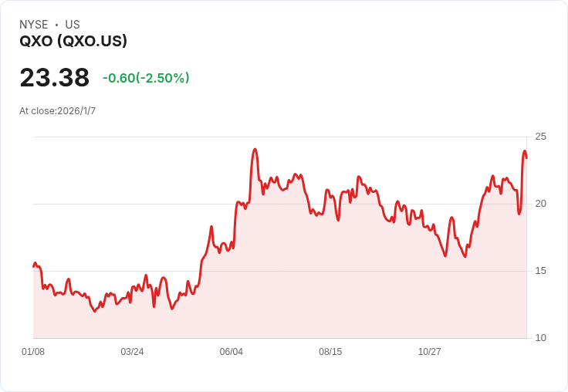Click the QXO (QXO.US) stock title

pyautogui.click(x=73, y=41)
